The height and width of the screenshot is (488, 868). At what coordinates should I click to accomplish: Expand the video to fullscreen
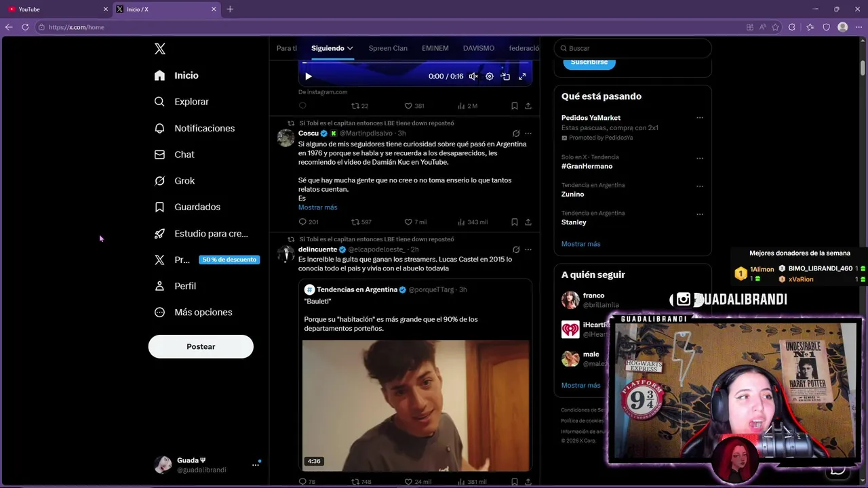point(522,77)
